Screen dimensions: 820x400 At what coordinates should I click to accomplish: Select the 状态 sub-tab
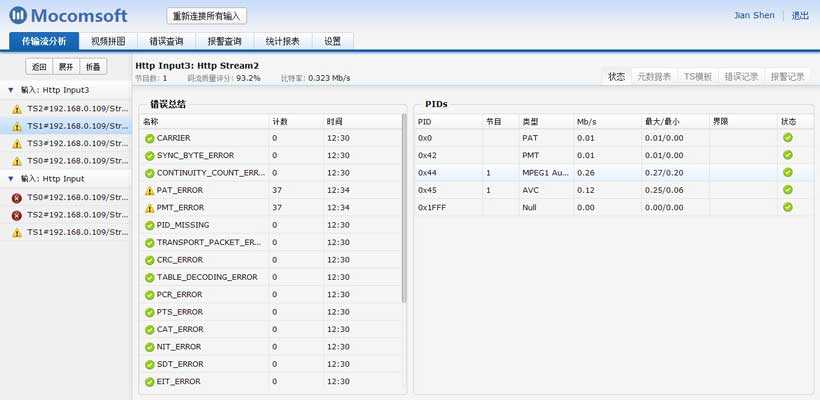pos(617,76)
